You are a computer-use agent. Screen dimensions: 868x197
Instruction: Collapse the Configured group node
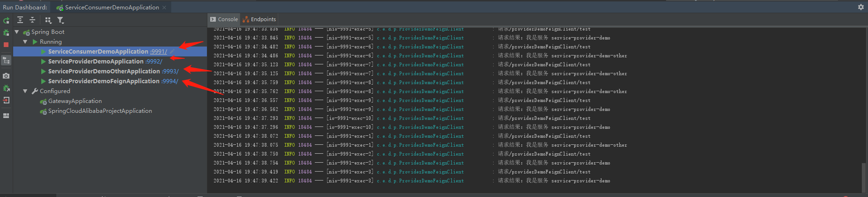25,91
